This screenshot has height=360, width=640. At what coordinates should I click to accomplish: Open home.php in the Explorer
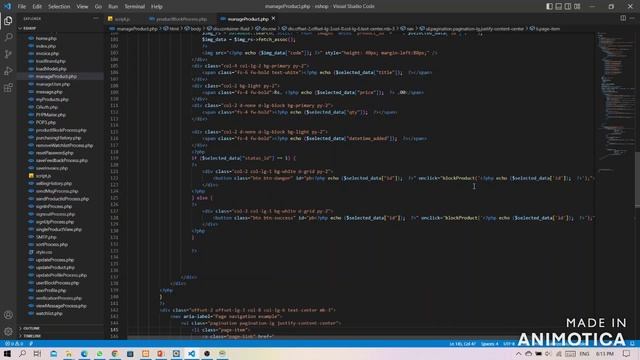tap(46, 38)
